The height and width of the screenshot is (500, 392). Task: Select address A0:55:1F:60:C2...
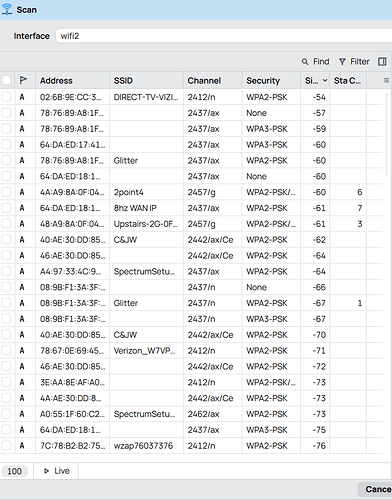pos(72,414)
